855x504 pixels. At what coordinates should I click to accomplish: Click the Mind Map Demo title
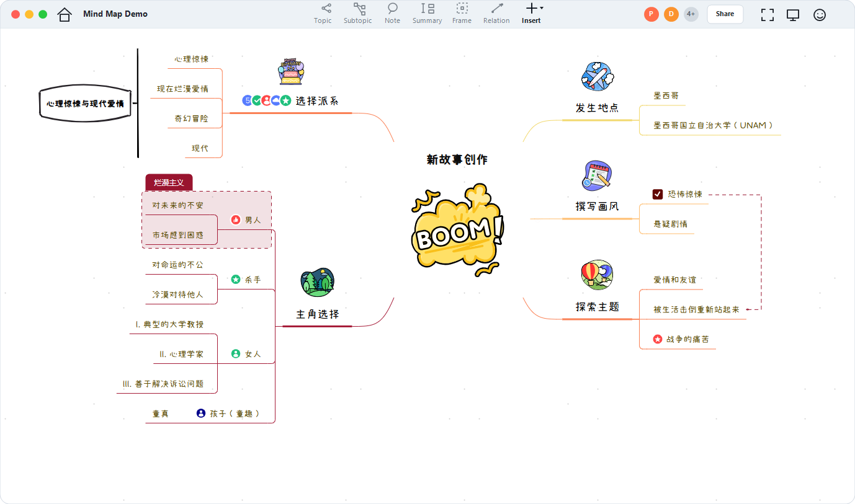[115, 14]
